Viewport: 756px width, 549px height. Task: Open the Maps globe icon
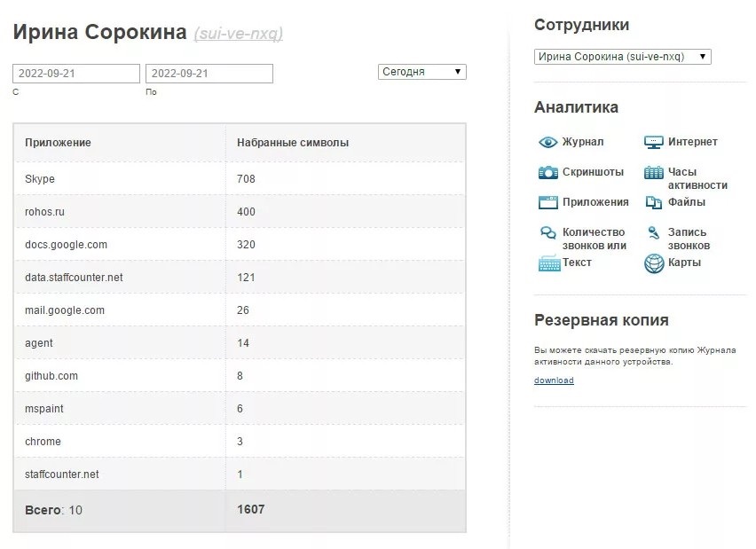[654, 263]
